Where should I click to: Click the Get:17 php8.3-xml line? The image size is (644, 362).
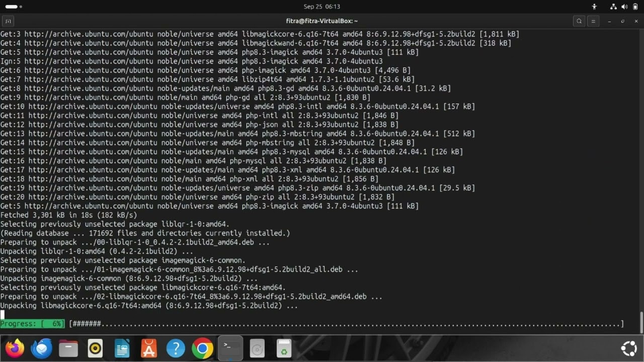point(227,170)
